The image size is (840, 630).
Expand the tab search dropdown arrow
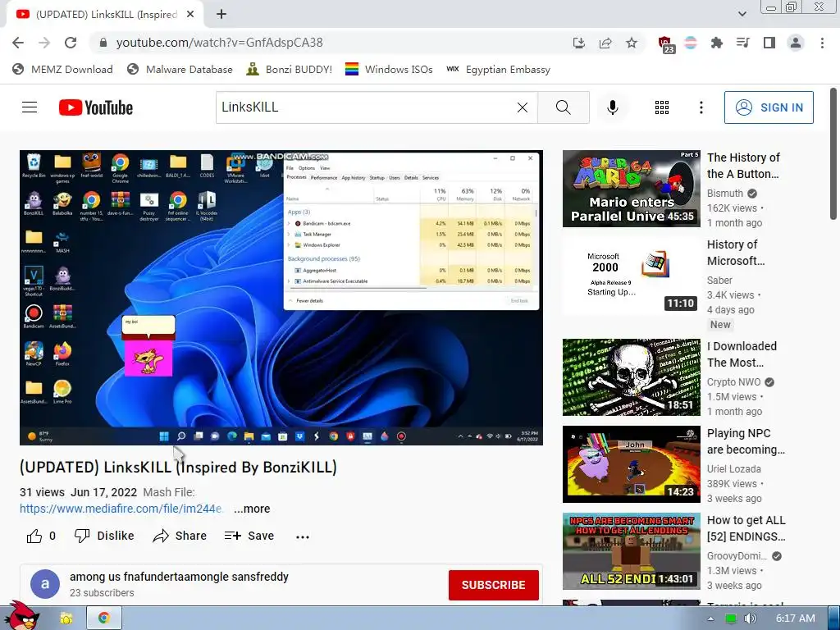click(742, 15)
